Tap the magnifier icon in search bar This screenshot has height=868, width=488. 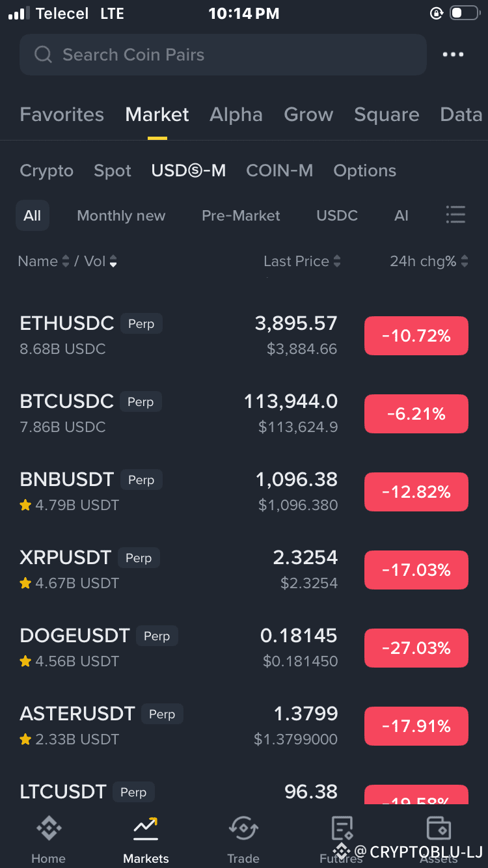[43, 55]
